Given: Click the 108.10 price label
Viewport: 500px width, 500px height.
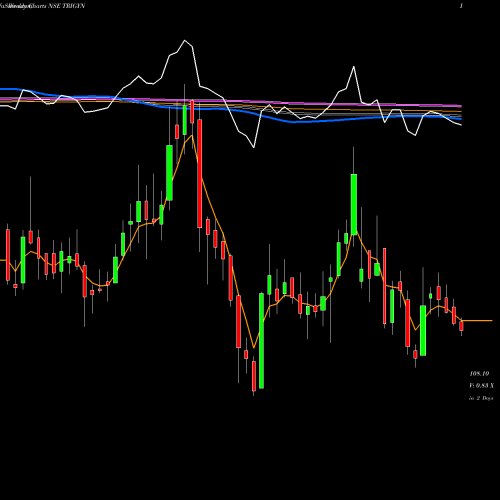Looking at the screenshot, I should click(x=479, y=374).
